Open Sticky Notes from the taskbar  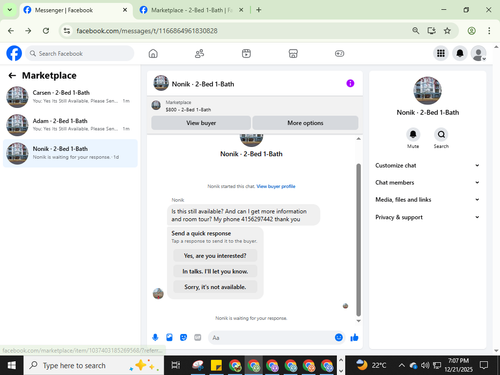(216, 365)
